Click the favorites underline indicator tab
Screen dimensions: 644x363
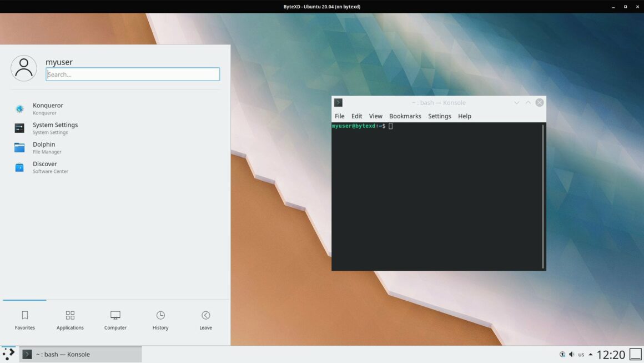(24, 299)
